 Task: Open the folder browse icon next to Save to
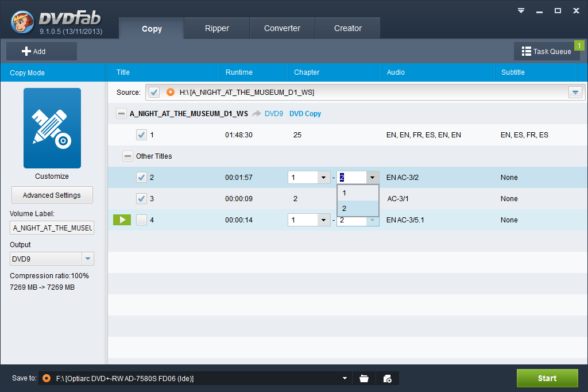363,378
